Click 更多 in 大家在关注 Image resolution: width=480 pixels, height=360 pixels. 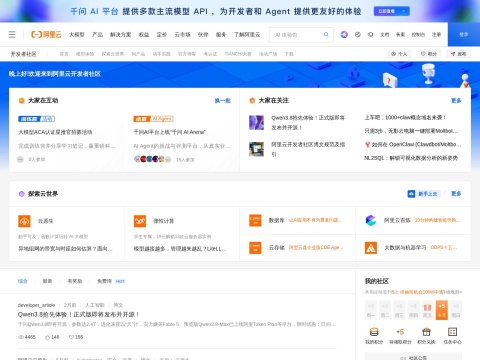pyautogui.click(x=456, y=101)
